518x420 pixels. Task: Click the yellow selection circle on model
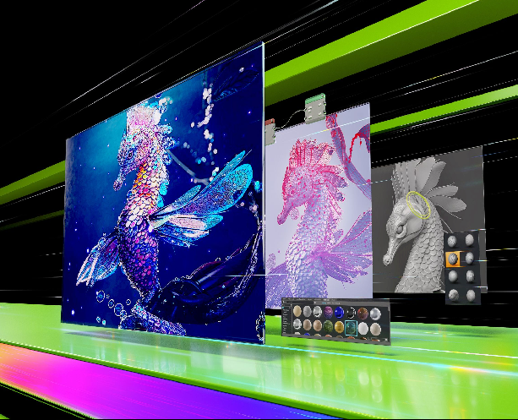417,205
